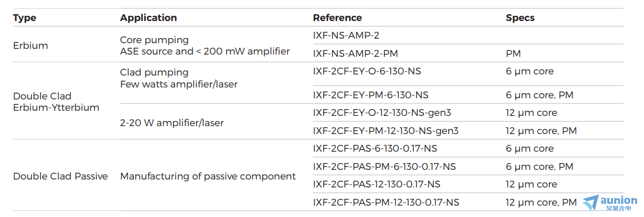Select the Double Clad Erbium-Ytterbium cell
The height and width of the screenshot is (217, 644).
pyautogui.click(x=56, y=102)
